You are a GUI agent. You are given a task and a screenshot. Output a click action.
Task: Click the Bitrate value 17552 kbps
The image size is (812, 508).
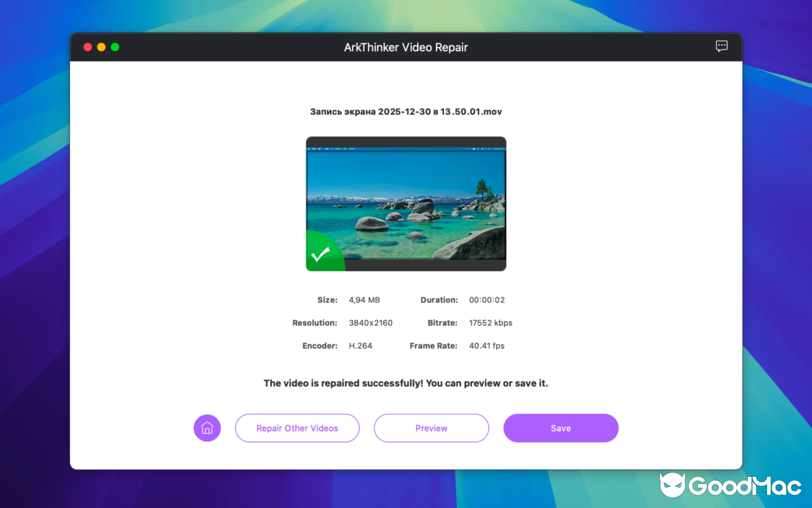pos(490,323)
